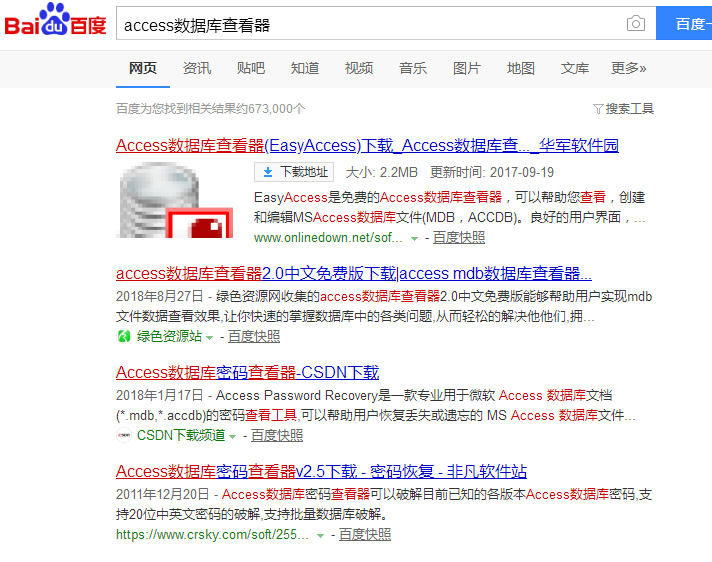
Task: Open the 更多» tab menu
Action: 628,68
